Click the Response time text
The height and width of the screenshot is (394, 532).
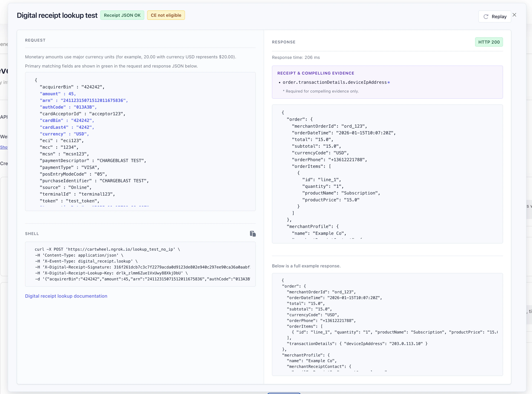click(x=296, y=57)
